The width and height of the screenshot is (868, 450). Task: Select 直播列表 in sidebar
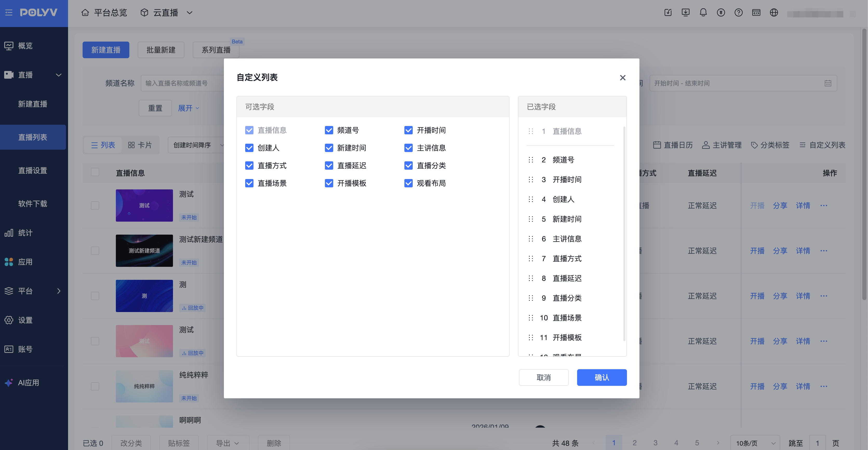point(33,137)
